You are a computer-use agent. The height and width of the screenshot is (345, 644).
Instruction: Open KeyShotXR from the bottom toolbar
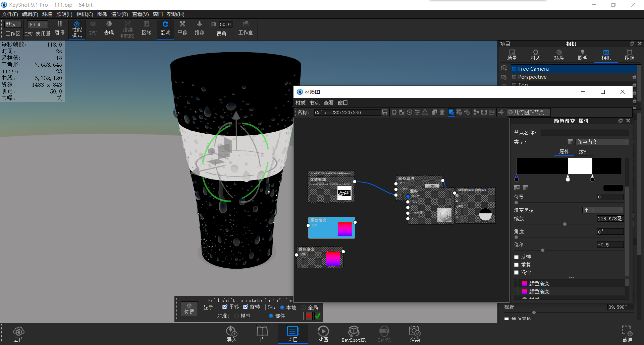click(354, 333)
